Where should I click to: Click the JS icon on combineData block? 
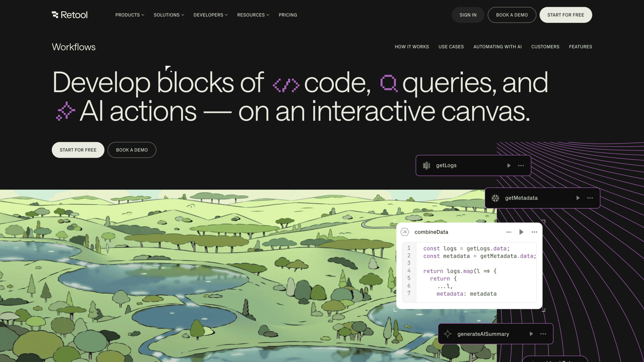pos(405,232)
